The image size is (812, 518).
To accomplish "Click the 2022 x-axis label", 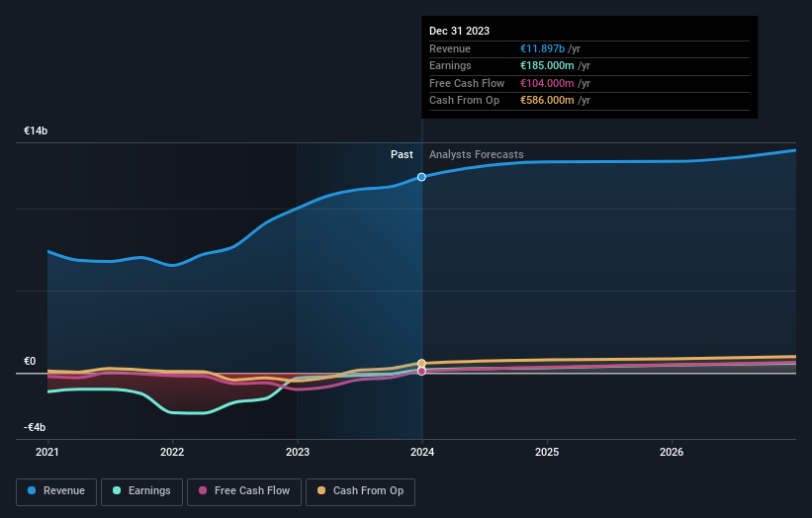I will [x=172, y=453].
